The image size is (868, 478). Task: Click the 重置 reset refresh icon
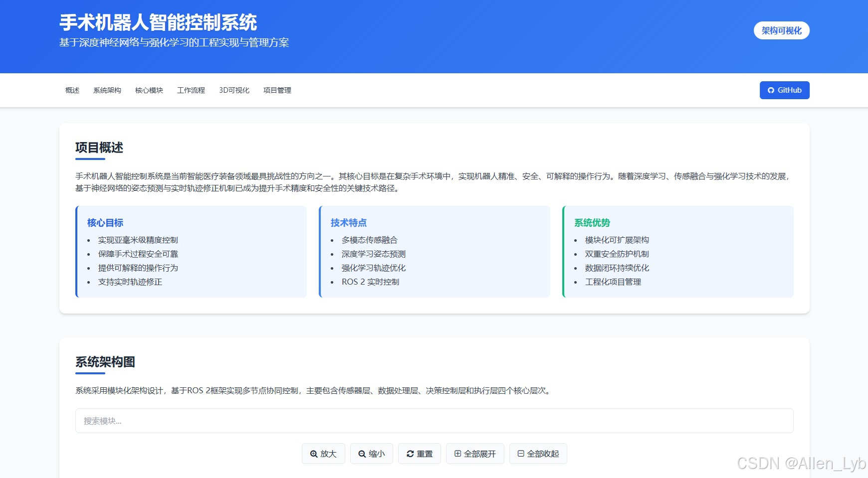click(x=410, y=454)
